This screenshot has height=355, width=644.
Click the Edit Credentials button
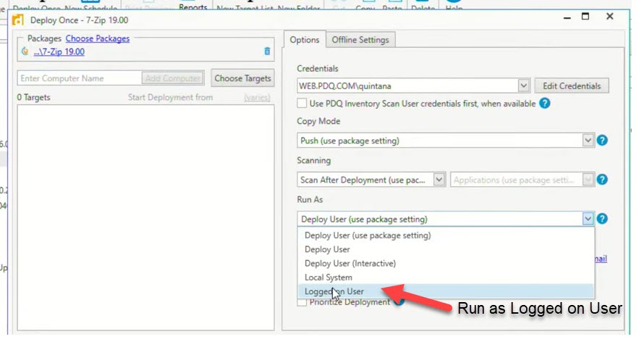coord(572,85)
